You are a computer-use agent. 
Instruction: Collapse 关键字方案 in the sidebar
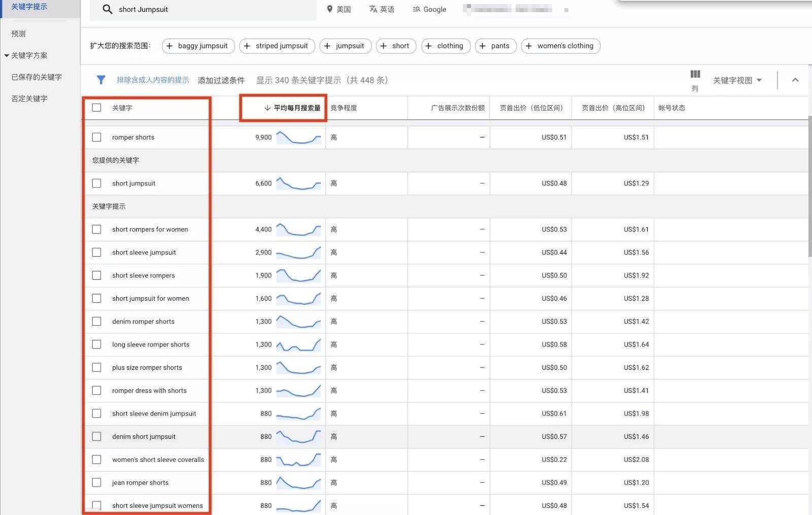(x=7, y=55)
